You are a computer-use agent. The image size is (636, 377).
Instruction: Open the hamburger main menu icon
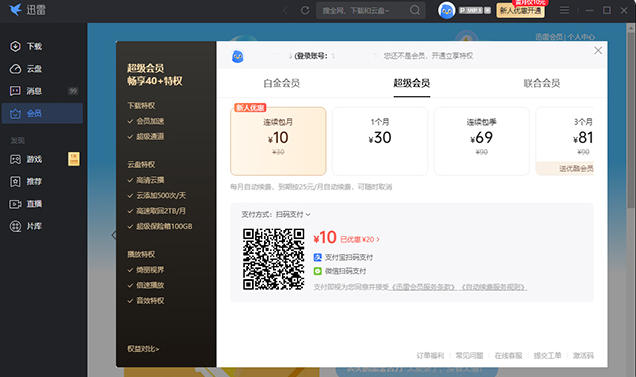[x=564, y=10]
